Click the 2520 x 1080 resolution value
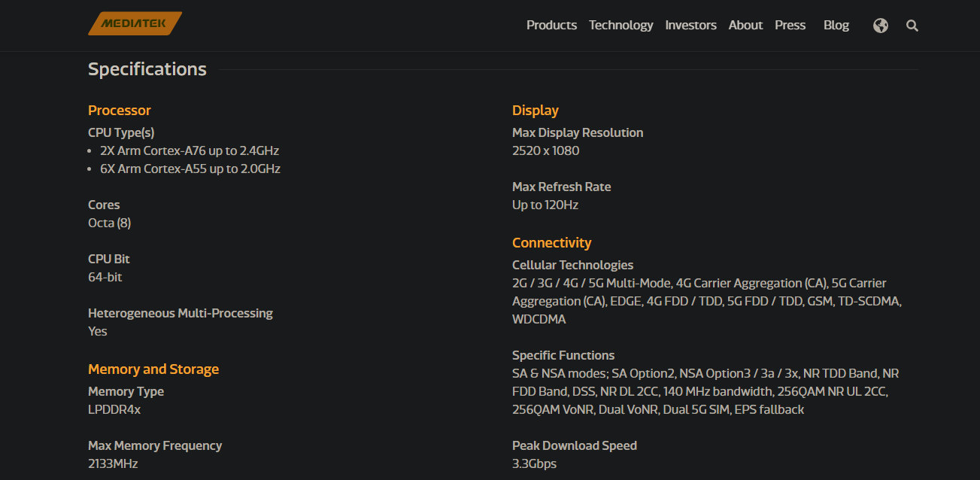 point(546,150)
